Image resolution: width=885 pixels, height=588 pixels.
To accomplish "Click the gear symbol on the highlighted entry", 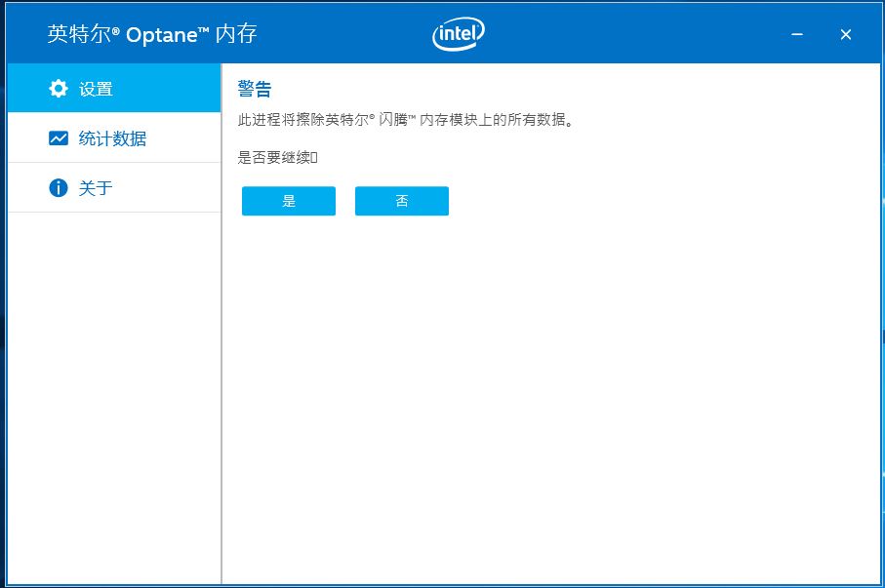I will pos(59,87).
